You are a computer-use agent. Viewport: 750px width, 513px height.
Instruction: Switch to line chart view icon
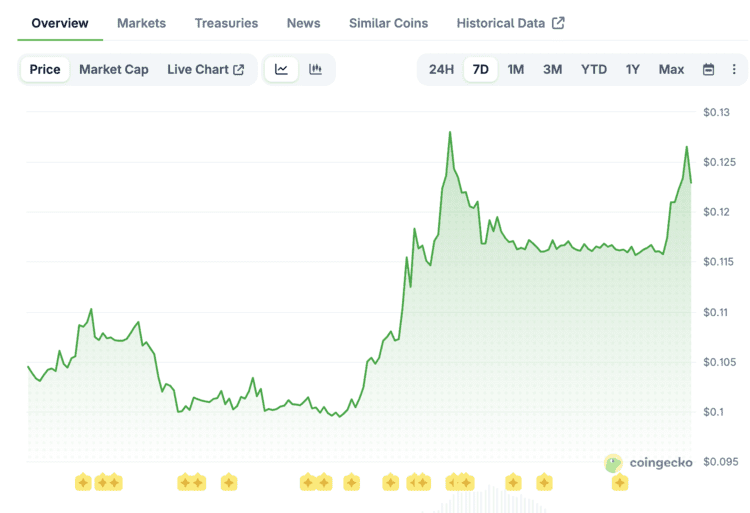pyautogui.click(x=282, y=69)
